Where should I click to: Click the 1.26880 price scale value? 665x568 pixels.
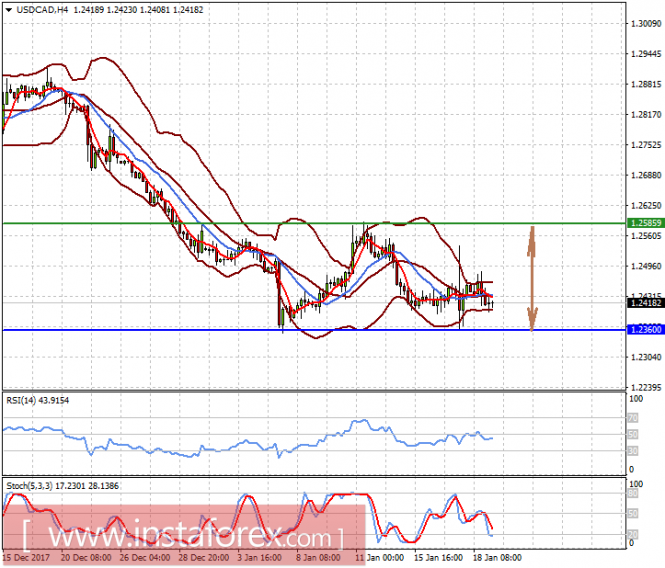pos(646,175)
